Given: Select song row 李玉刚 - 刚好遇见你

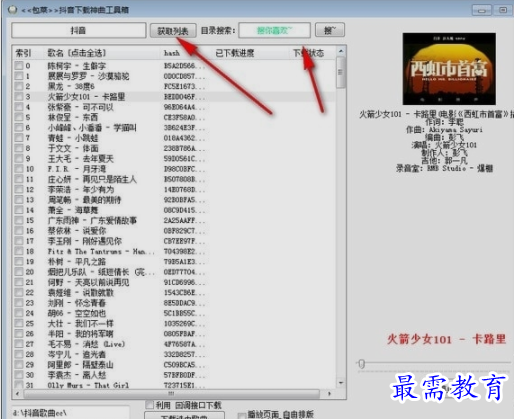Looking at the screenshot, I should (x=173, y=241).
